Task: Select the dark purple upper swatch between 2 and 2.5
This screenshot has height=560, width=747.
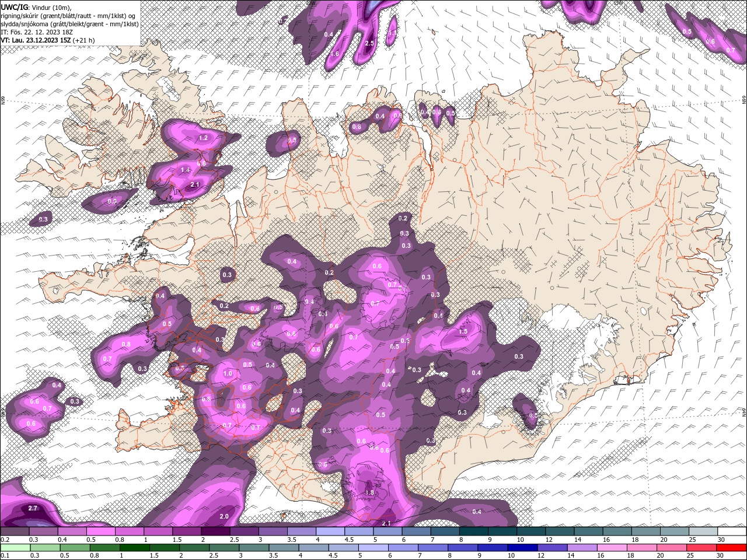Action: 215,531
